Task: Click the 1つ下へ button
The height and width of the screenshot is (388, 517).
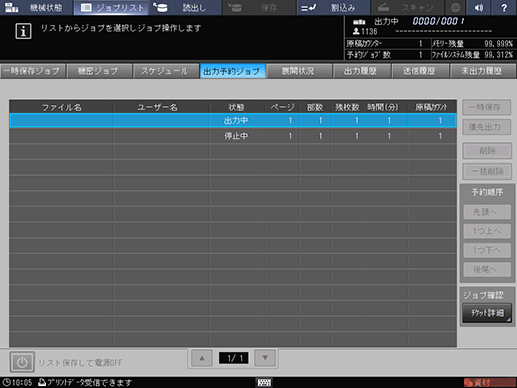Action: [487, 250]
